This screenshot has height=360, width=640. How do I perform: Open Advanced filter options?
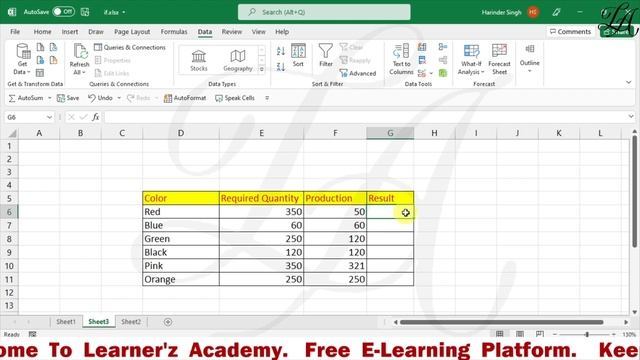coord(358,73)
